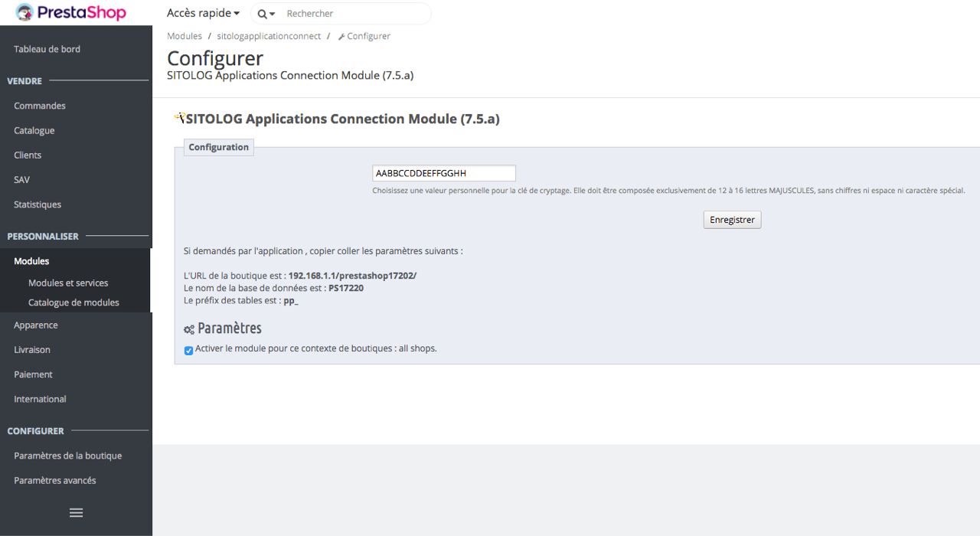This screenshot has width=980, height=536.
Task: Open Tableau de bord in sidebar
Action: coord(47,49)
